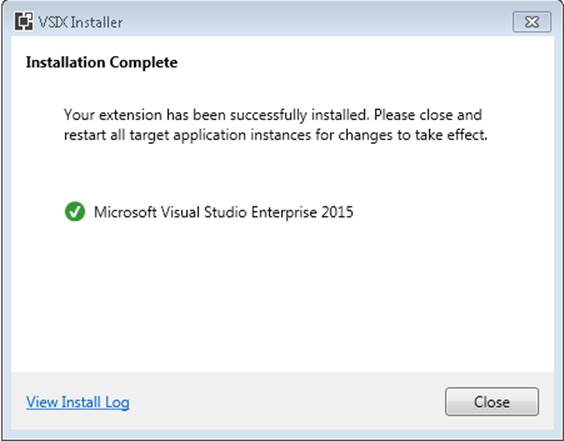564x441 pixels.
Task: Click the green success checkmark icon
Action: pyautogui.click(x=75, y=212)
